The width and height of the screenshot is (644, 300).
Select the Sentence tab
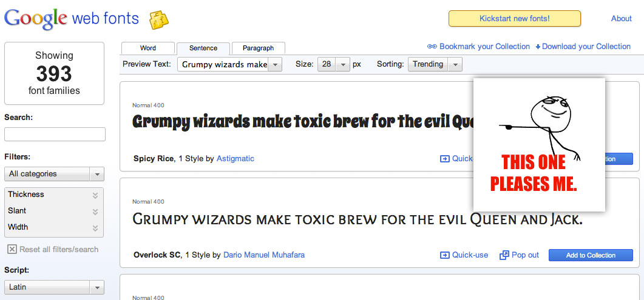point(203,48)
